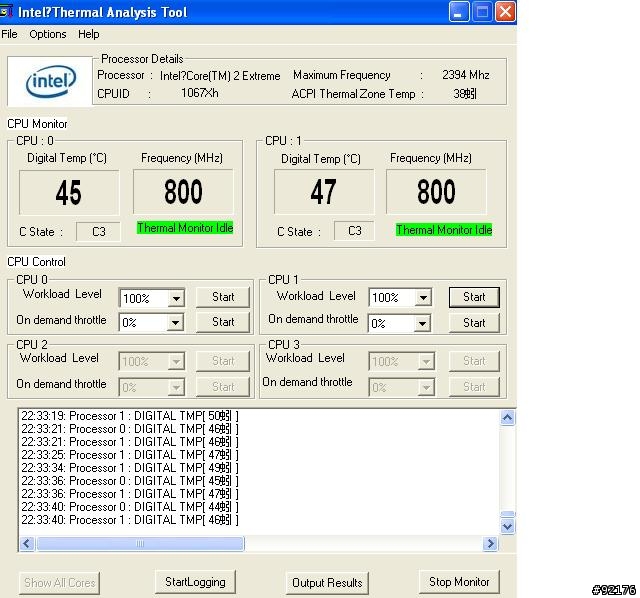
Task: Start CPU 0 workload
Action: point(223,297)
